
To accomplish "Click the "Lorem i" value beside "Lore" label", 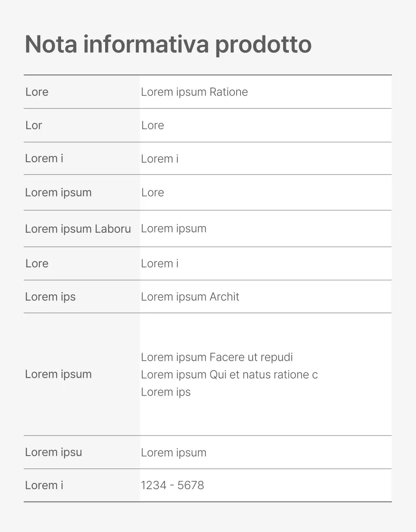I will pyautogui.click(x=160, y=264).
